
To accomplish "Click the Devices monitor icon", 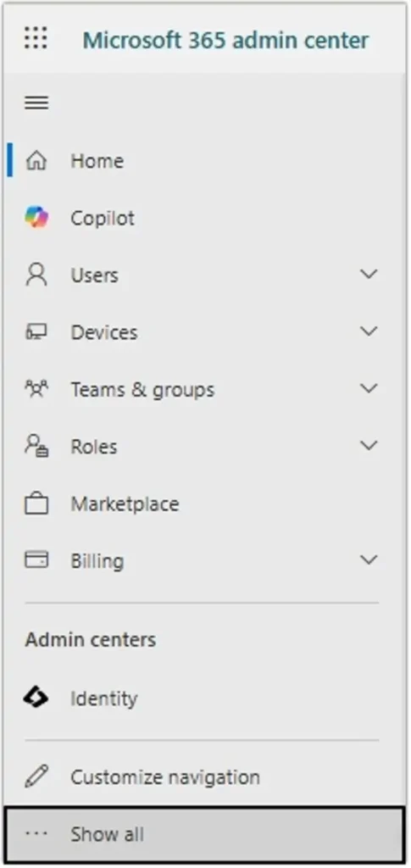I will [36, 332].
